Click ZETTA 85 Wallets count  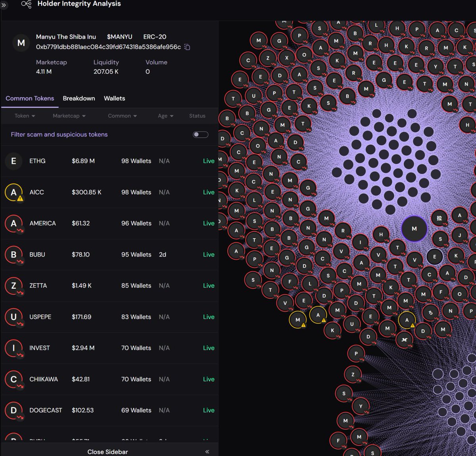(136, 285)
